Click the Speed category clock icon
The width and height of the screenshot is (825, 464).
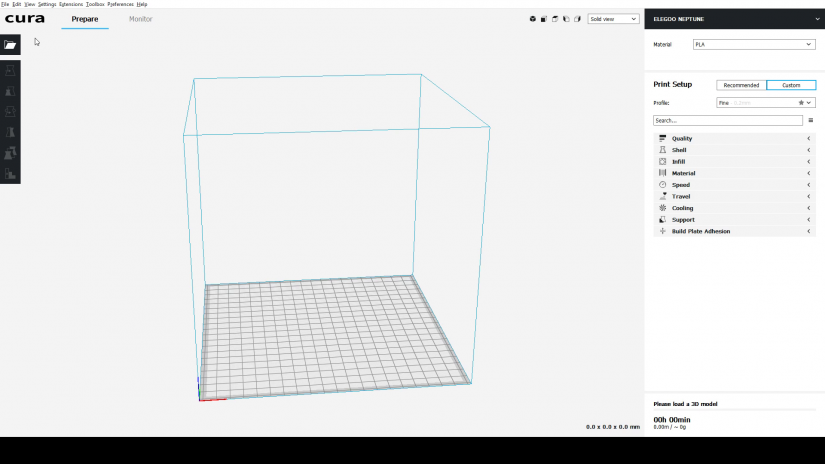[662, 185]
